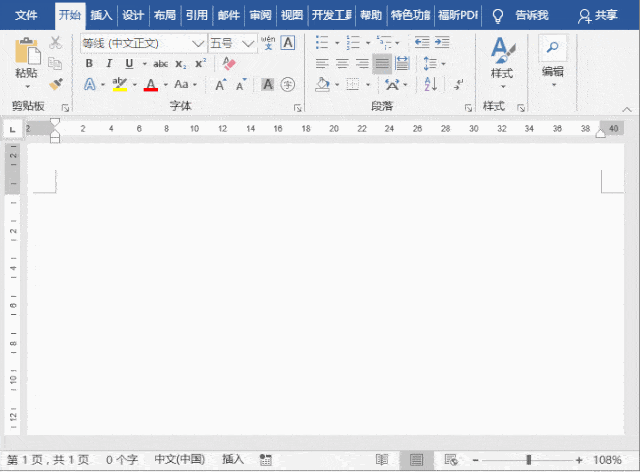Click the page count 第 1 页 indicator
This screenshot has width=640, height=472.
click(x=48, y=460)
